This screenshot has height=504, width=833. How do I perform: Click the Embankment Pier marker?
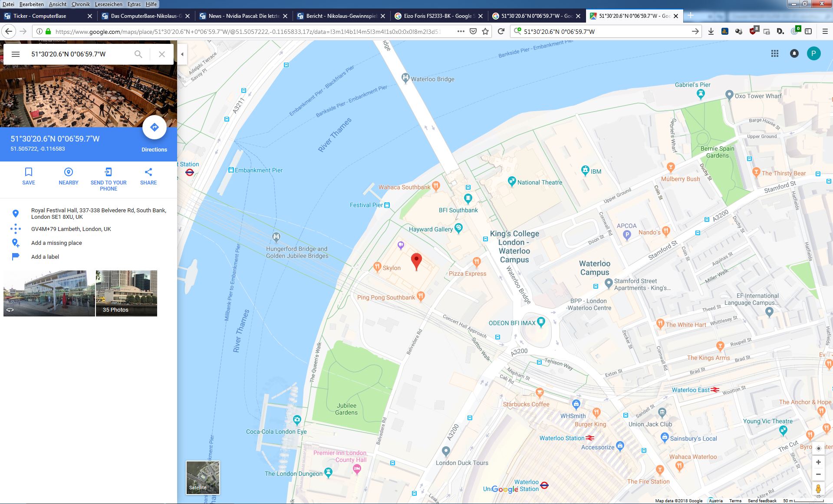tap(231, 170)
